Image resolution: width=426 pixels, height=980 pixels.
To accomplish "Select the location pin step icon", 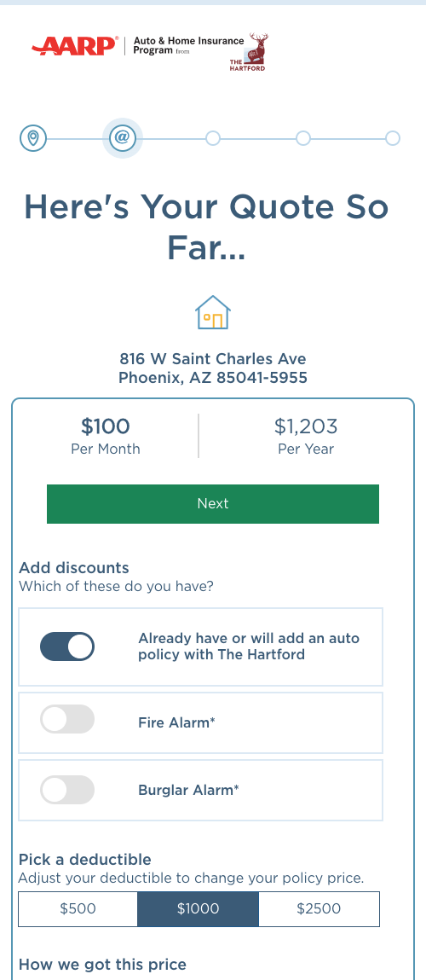I will 33,137.
